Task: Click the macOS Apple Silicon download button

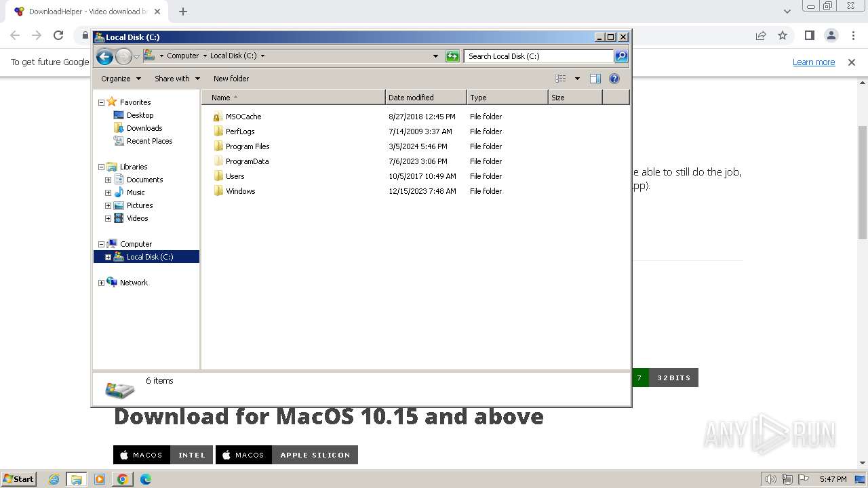Action: pyautogui.click(x=287, y=455)
